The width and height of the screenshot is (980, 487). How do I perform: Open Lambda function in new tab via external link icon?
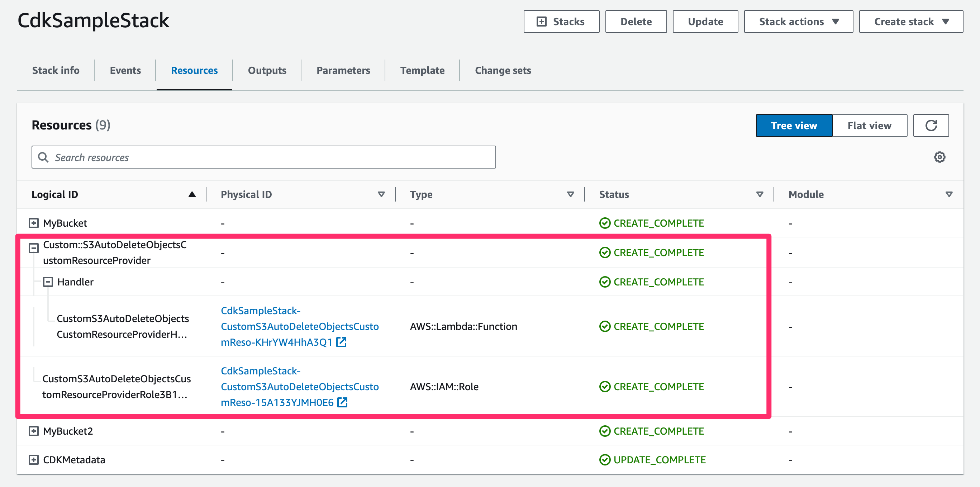[342, 342]
